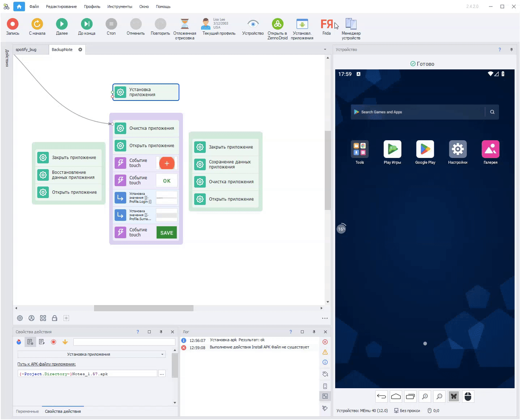The height and width of the screenshot is (420, 520).
Task: Open the Окно menu
Action: pyautogui.click(x=144, y=7)
